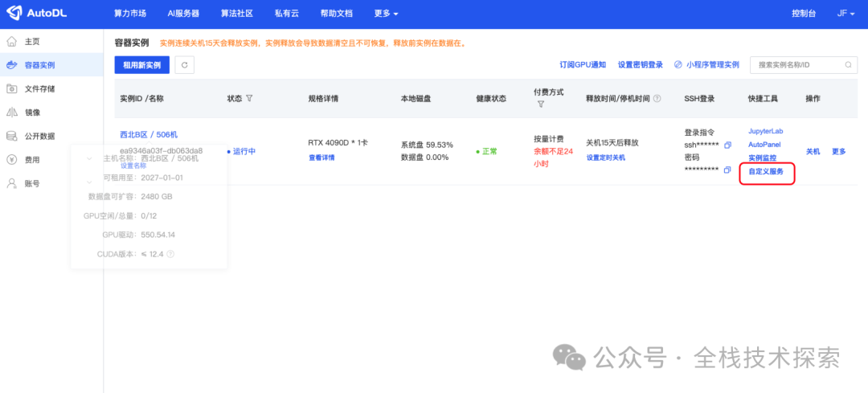This screenshot has height=393, width=868.
Task: Expand the 更多 actions in 操作 column
Action: click(x=838, y=152)
